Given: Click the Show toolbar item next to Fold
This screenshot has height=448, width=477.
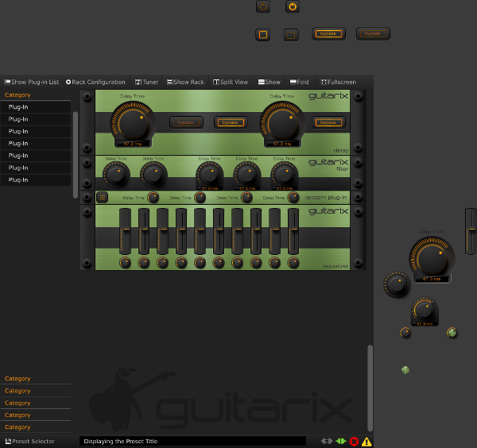Looking at the screenshot, I should tap(270, 82).
